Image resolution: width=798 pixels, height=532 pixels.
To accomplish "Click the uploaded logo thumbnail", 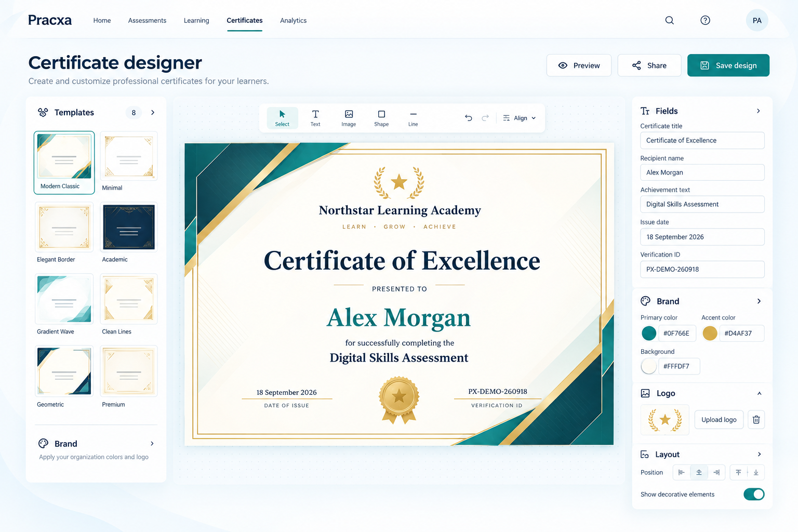I will [665, 420].
